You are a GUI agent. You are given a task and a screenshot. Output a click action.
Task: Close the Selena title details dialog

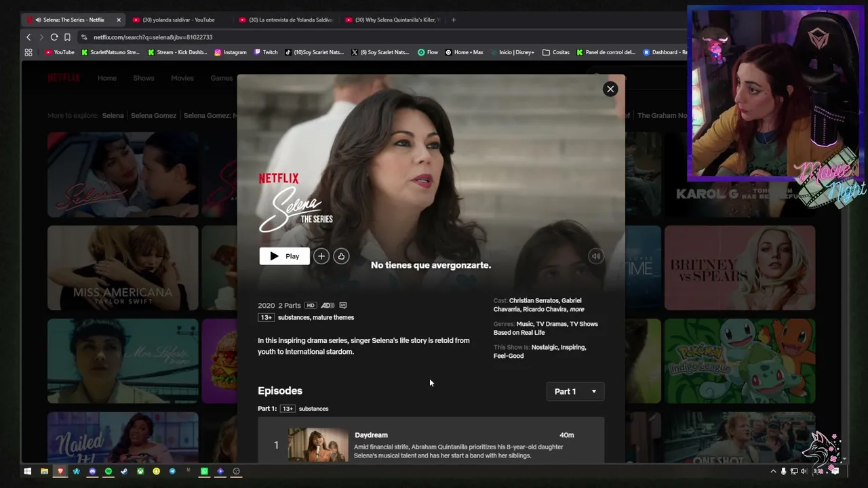pos(610,89)
